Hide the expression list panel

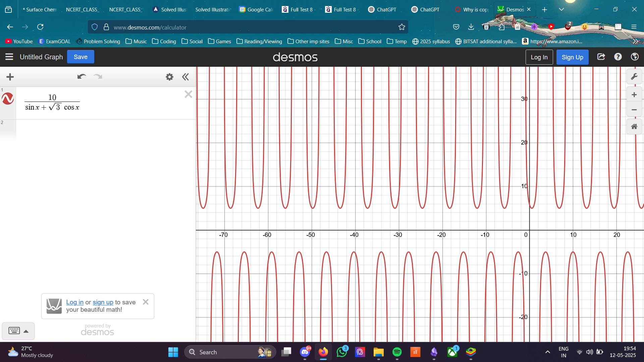185,77
